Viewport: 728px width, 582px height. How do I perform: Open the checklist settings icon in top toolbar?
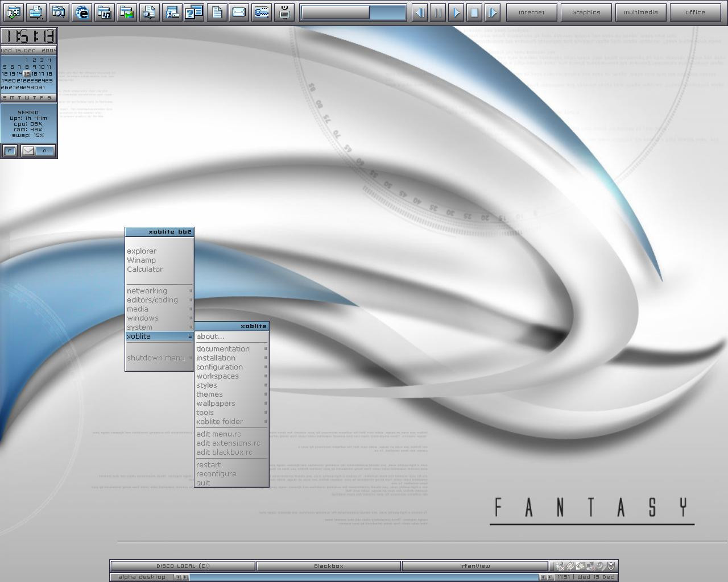tap(13, 12)
